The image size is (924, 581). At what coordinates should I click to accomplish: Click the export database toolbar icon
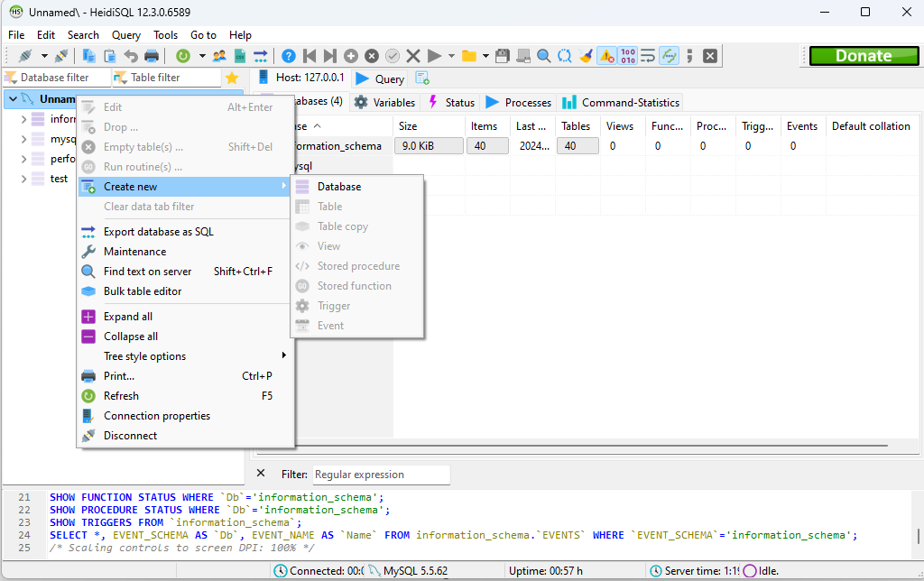(x=261, y=56)
